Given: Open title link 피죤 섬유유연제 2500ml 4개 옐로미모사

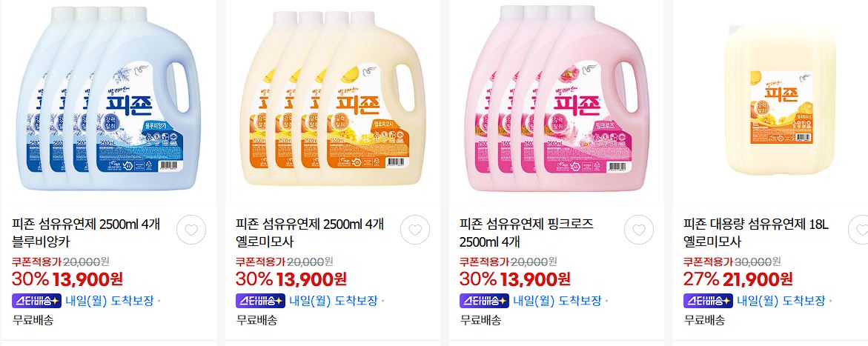Looking at the screenshot, I should coord(309,233).
